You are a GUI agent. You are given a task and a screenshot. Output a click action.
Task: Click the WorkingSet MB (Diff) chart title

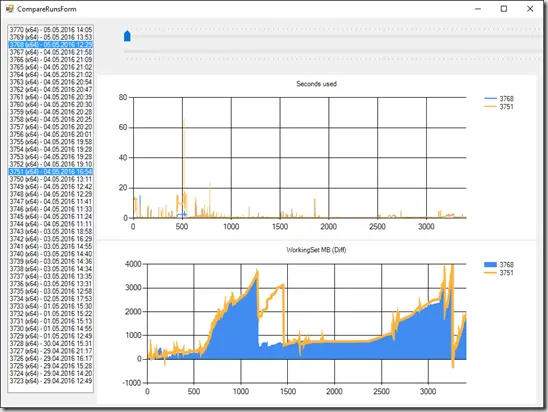point(316,250)
